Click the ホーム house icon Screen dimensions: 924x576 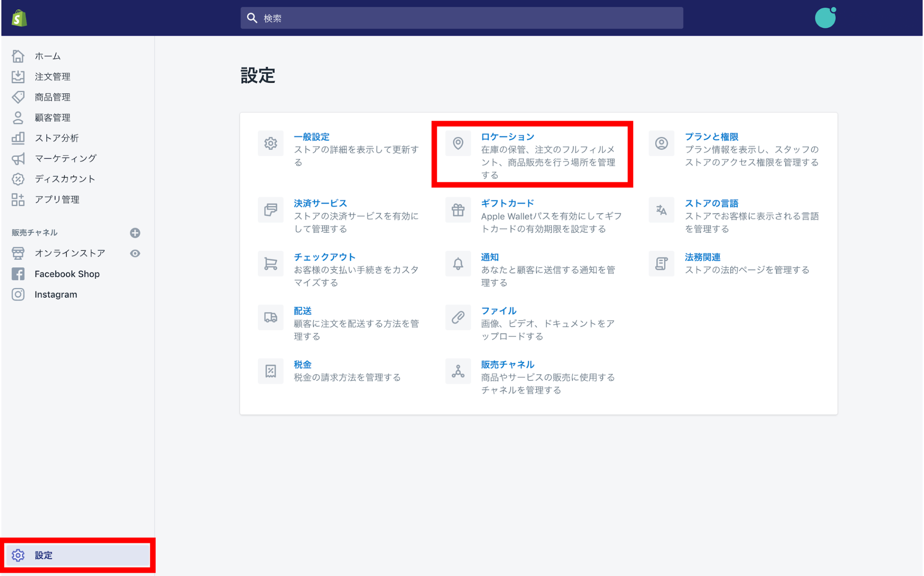point(18,56)
